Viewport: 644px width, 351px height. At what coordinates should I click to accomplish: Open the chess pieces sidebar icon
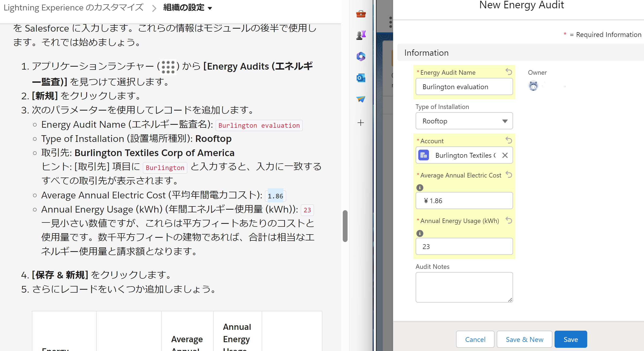tap(361, 35)
